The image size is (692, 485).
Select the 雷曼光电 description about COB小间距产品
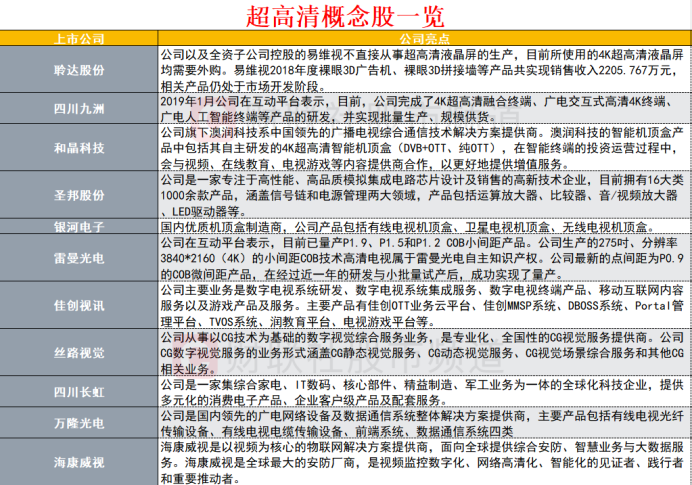(422, 259)
